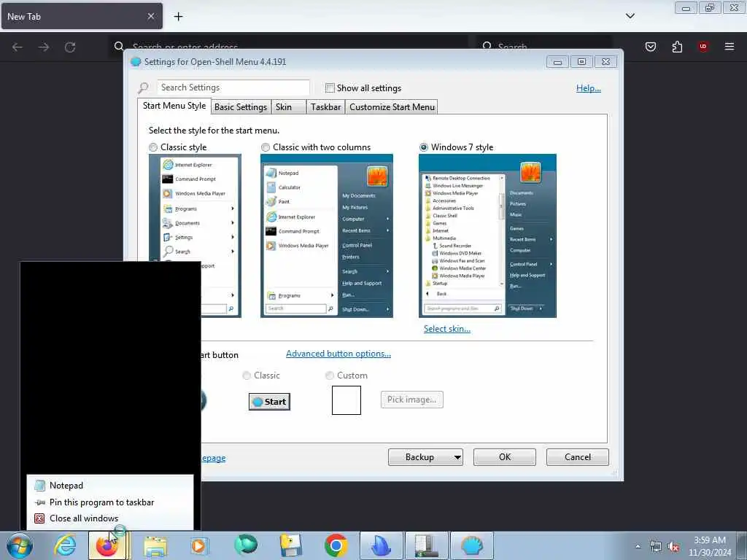Open Windows Media Player taskbar icon

click(x=198, y=545)
